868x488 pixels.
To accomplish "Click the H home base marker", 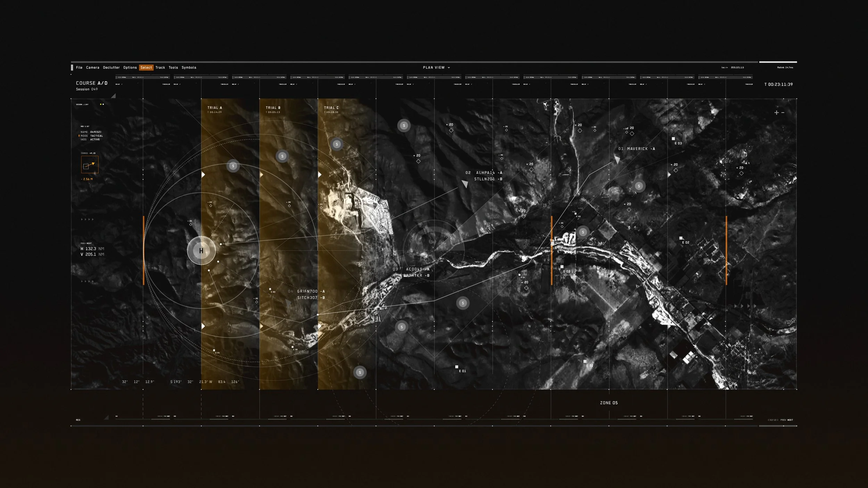I will [201, 251].
